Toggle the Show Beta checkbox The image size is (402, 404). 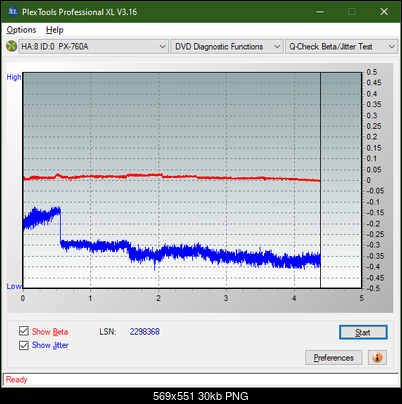coord(24,331)
